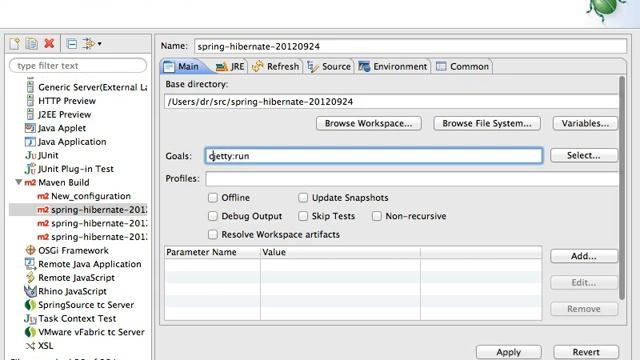Click Add parameter button
This screenshot has width=640, height=360.
[x=584, y=256]
